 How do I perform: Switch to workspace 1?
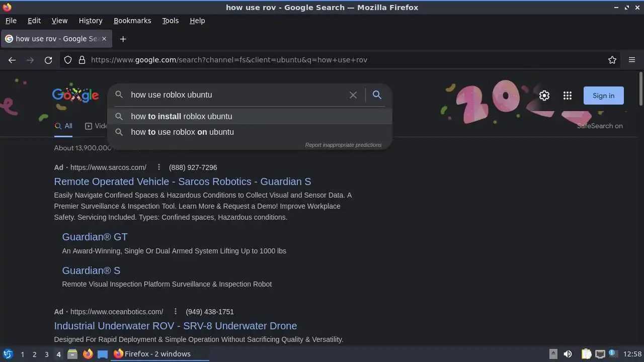coord(22,354)
